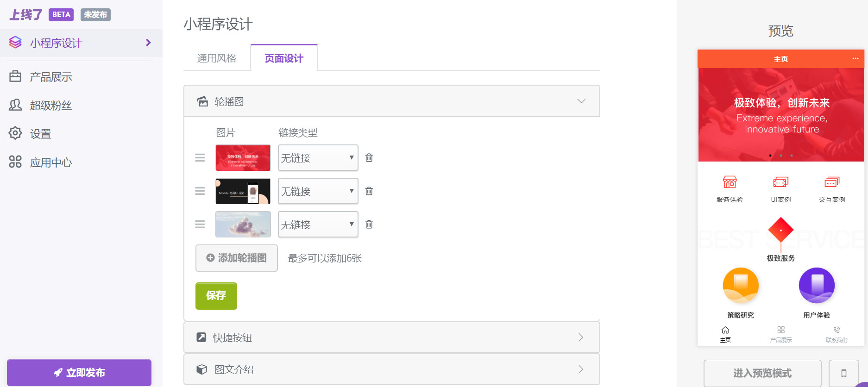Delete the cloud carousel image with trash icon
Image resolution: width=868 pixels, height=387 pixels.
(369, 224)
